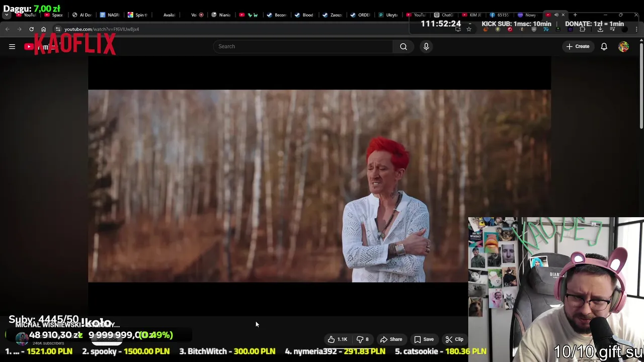Open the media control toolbar icon
Image resolution: width=644 pixels, height=362 pixels.
(612, 29)
